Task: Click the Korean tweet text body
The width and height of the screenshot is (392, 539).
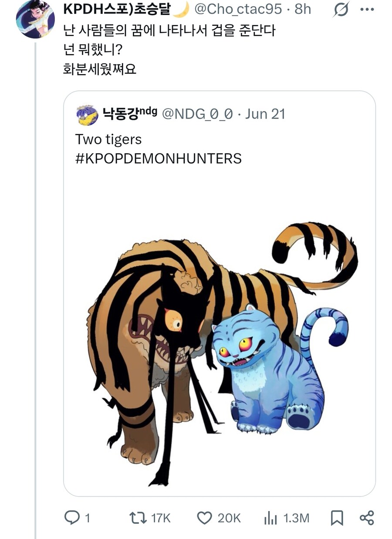Action: [x=169, y=31]
